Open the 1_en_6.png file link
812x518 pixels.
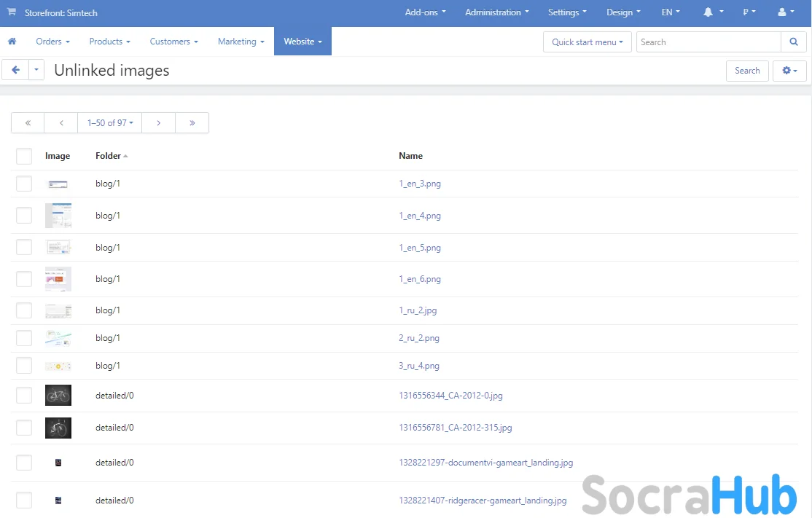(420, 279)
